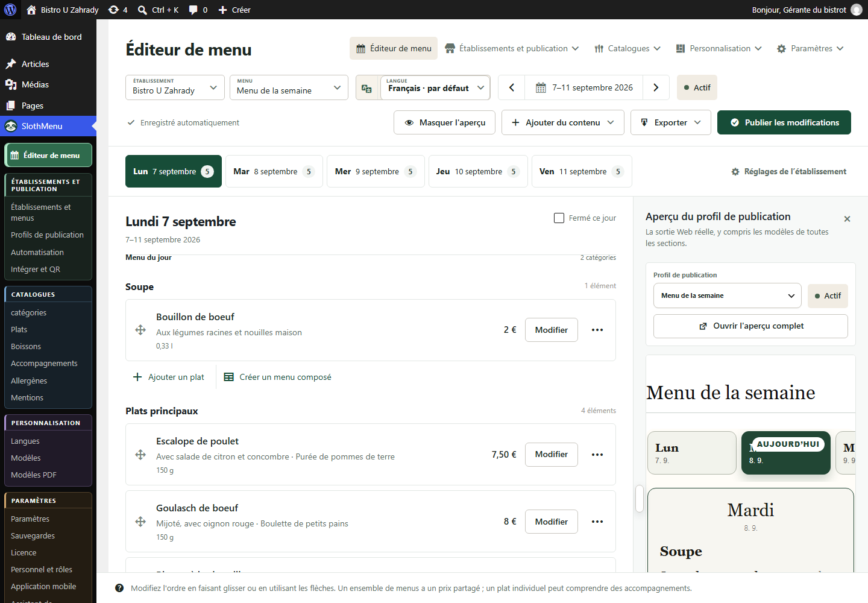Select the Jeu 10 septembre tab
This screenshot has width=868, height=603.
tap(478, 172)
